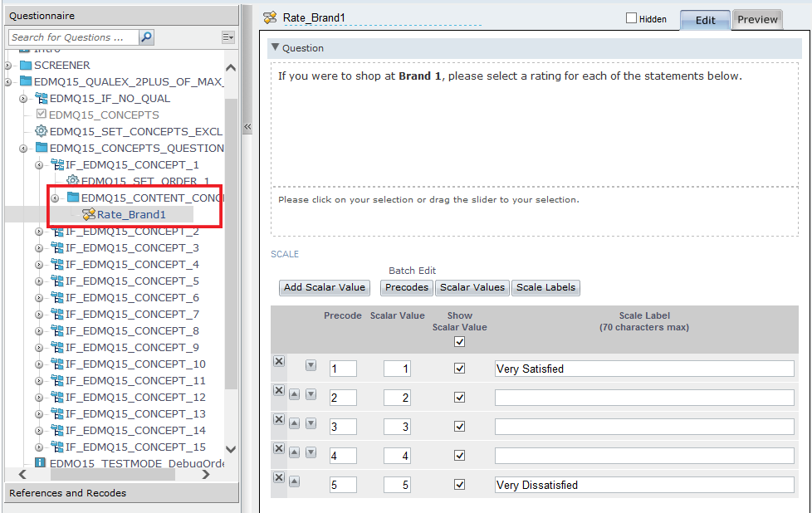812x513 pixels.
Task: Uncheck Show Scalar Value for row 2
Action: (x=459, y=397)
